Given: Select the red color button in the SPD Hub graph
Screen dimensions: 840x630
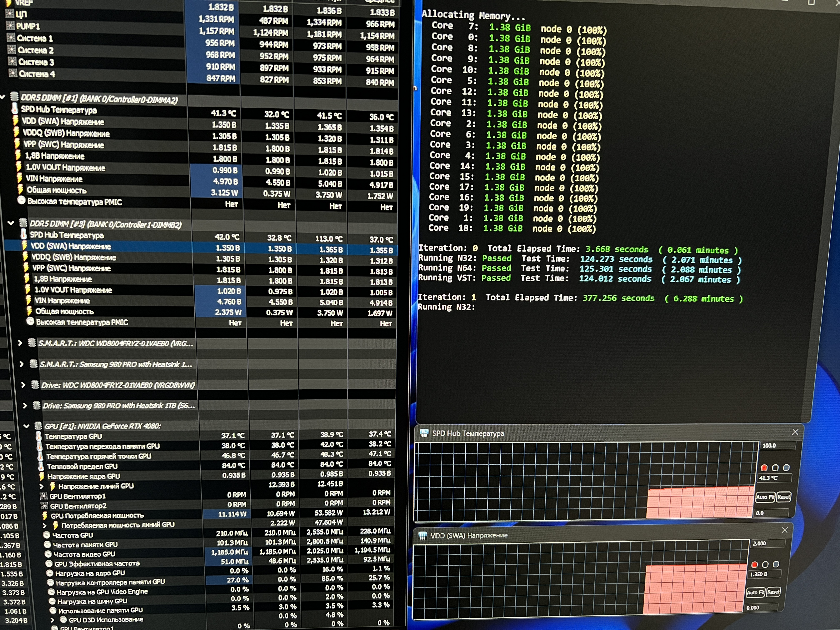Looking at the screenshot, I should point(764,468).
